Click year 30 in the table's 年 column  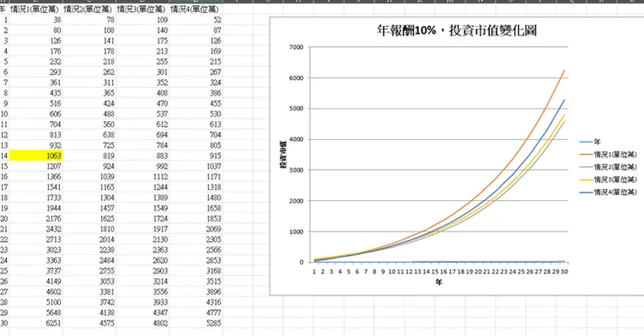pyautogui.click(x=4, y=323)
